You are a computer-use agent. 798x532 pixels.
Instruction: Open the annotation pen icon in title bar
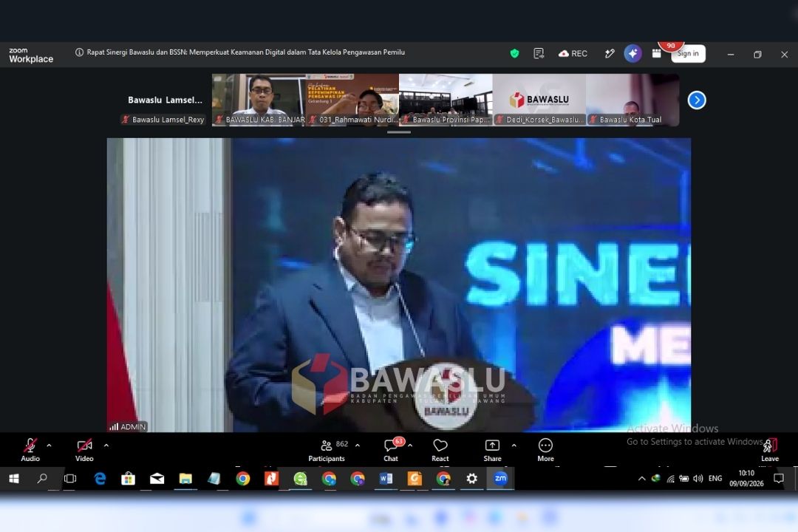coord(609,53)
